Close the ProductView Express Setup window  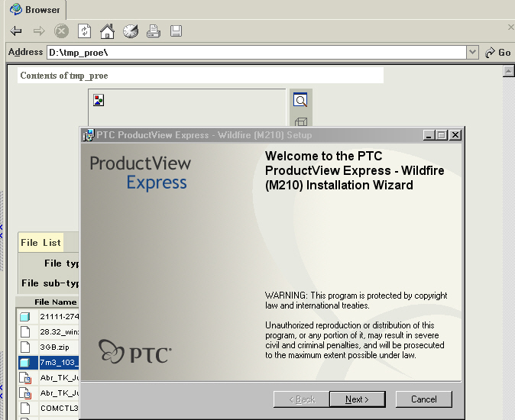(455, 135)
